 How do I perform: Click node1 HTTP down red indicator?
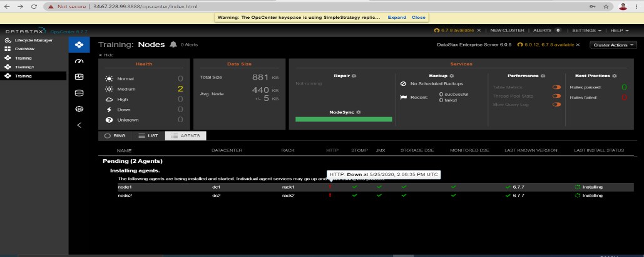tap(330, 187)
